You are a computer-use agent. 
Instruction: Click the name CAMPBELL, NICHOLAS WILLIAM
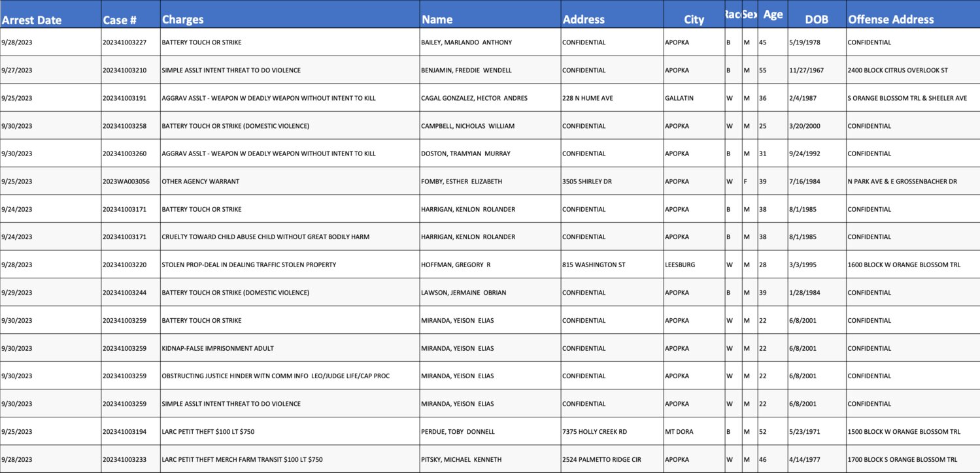[x=468, y=126]
